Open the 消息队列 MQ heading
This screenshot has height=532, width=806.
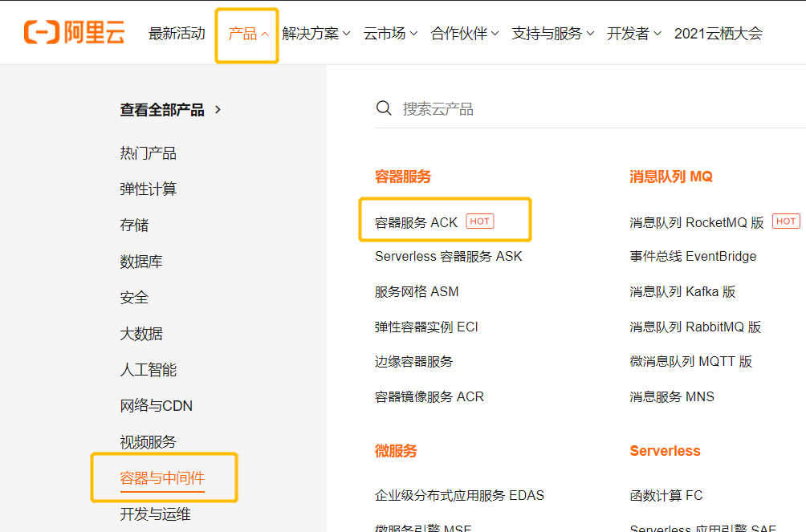(671, 177)
